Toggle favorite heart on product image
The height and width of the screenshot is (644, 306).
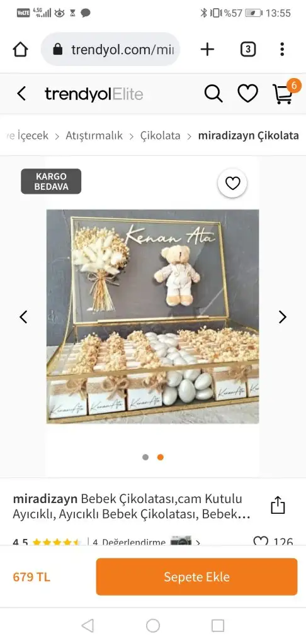point(232,183)
